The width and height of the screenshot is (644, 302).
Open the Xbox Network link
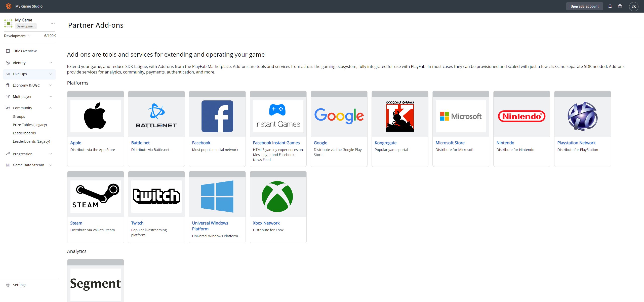click(266, 223)
